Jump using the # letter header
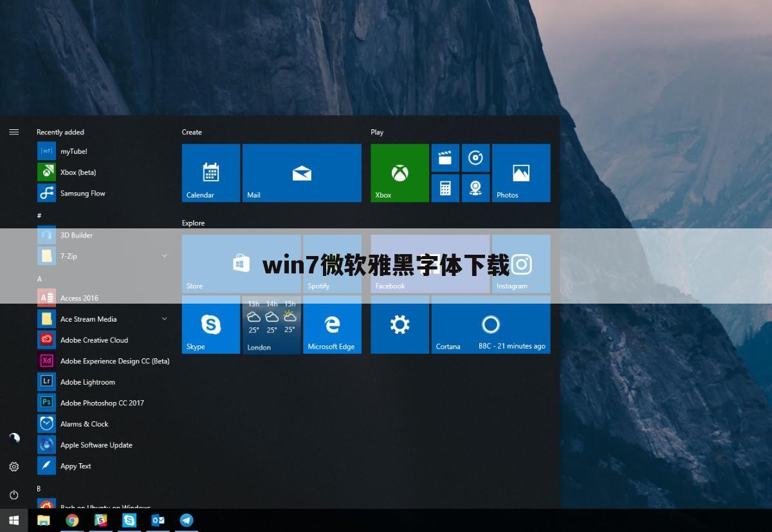This screenshot has height=532, width=772. pos(39,216)
